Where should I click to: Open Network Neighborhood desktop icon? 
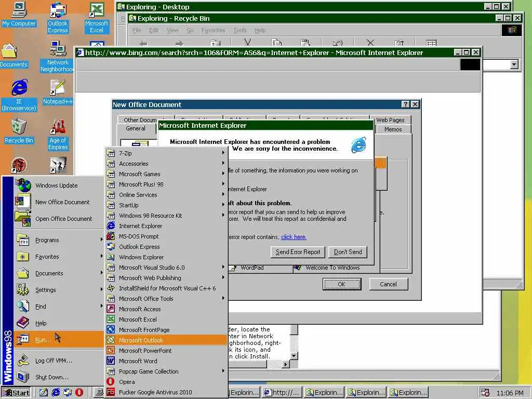[x=58, y=57]
